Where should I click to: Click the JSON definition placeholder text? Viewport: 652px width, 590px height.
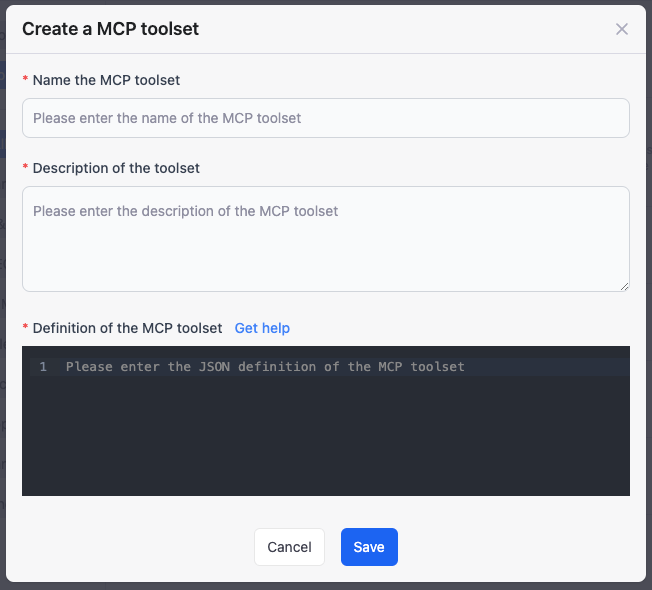[265, 367]
